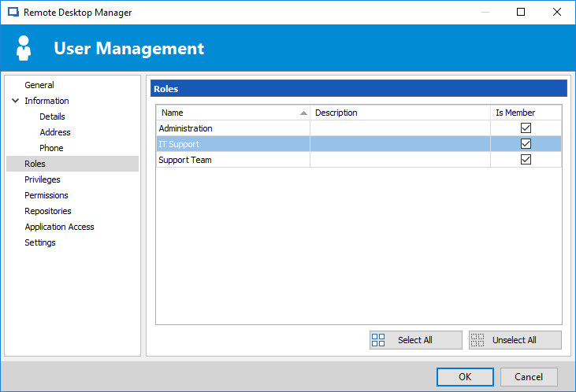Image resolution: width=576 pixels, height=392 pixels.
Task: Open the Permissions section
Action: pos(46,196)
